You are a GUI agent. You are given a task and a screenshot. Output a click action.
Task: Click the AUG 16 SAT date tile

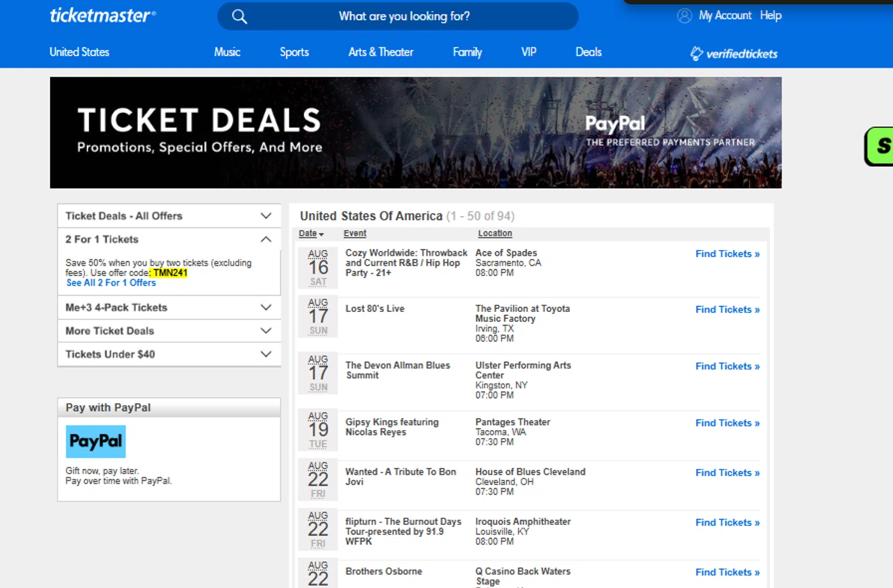[318, 267]
